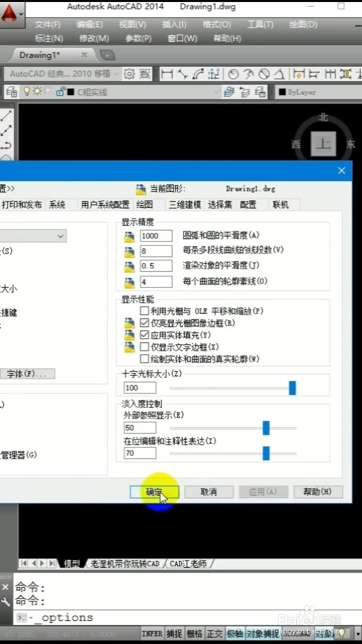Open the 视图(V) menu
This screenshot has height=644, width=362.
132,25
